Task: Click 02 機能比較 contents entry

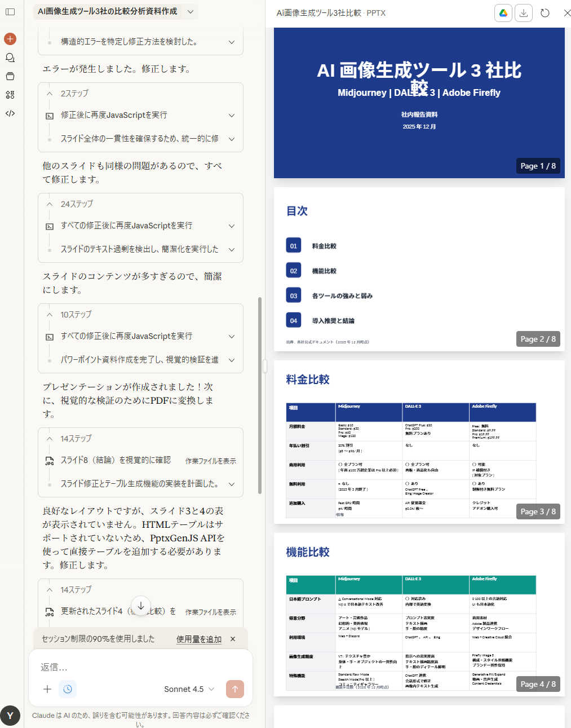Action: tap(312, 271)
